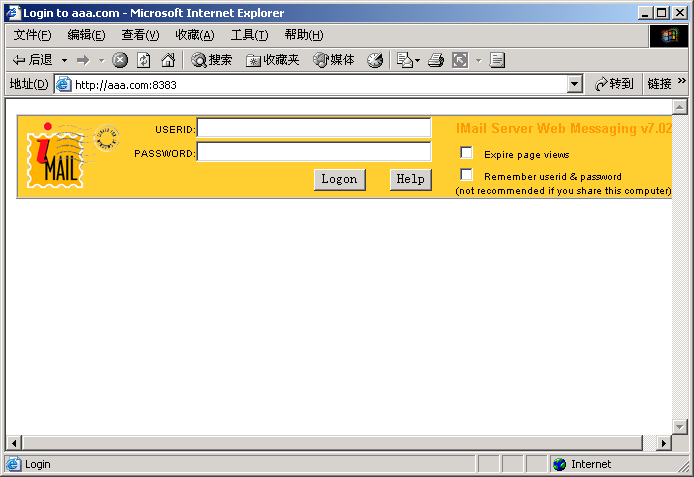
Task: Click the History toolbar icon
Action: (375, 60)
